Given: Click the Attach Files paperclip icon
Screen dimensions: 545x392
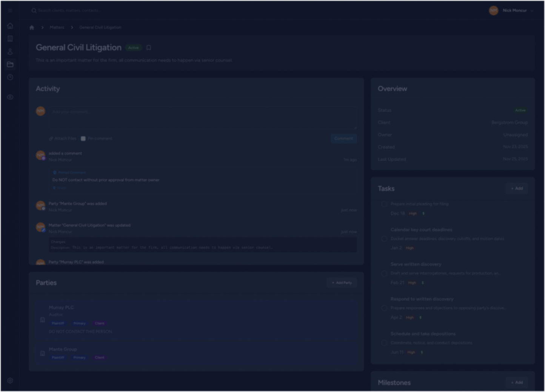Looking at the screenshot, I should point(51,138).
